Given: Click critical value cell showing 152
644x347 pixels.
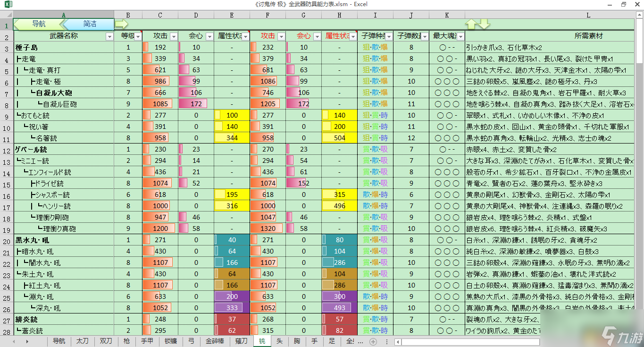Looking at the screenshot, I should (303, 184).
